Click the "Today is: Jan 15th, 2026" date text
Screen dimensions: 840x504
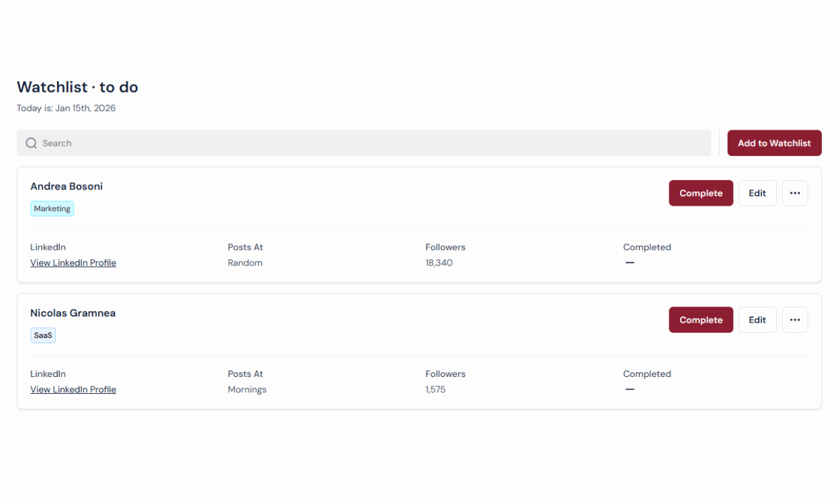66,108
